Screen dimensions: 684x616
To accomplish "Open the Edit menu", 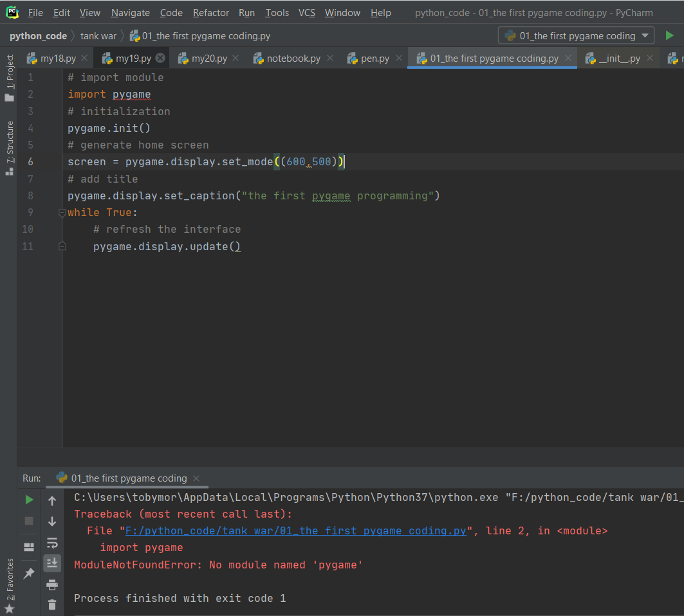I will [x=62, y=13].
